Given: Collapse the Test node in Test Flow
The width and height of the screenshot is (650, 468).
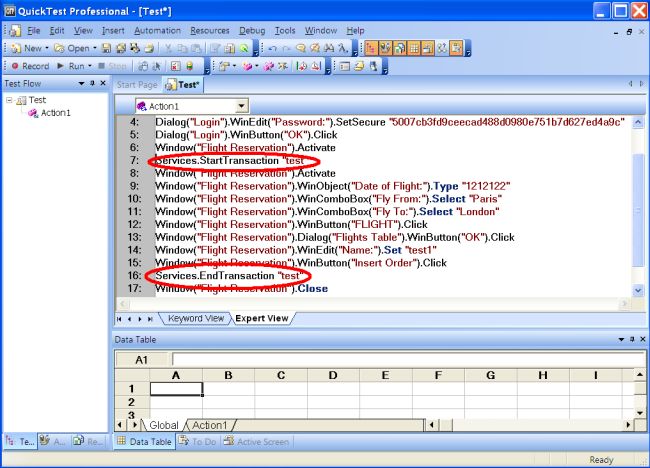Looking at the screenshot, I should pyautogui.click(x=10, y=100).
